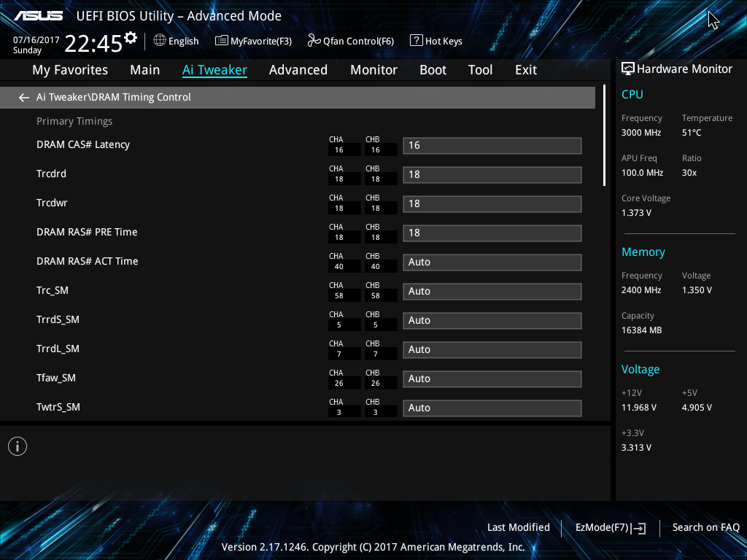Switch to the Advanced tab
Screen dimensions: 747x560
pyautogui.click(x=298, y=70)
